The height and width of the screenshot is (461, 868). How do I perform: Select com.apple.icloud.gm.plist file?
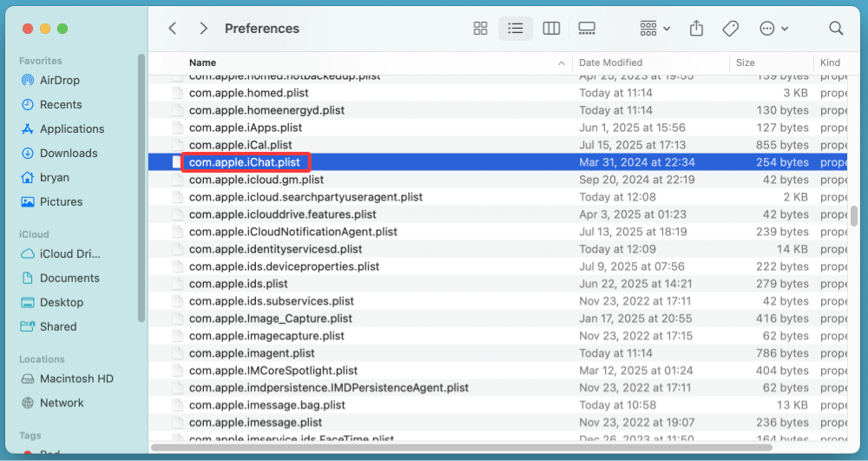coord(256,180)
